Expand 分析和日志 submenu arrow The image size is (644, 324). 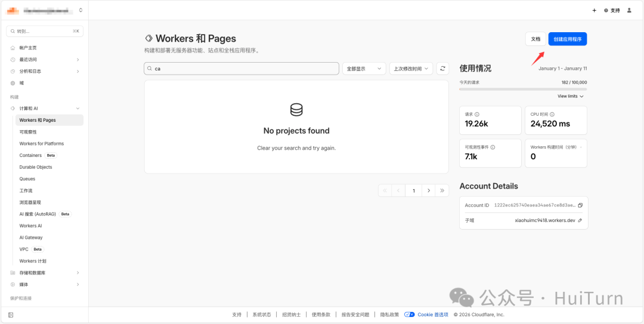tap(78, 71)
